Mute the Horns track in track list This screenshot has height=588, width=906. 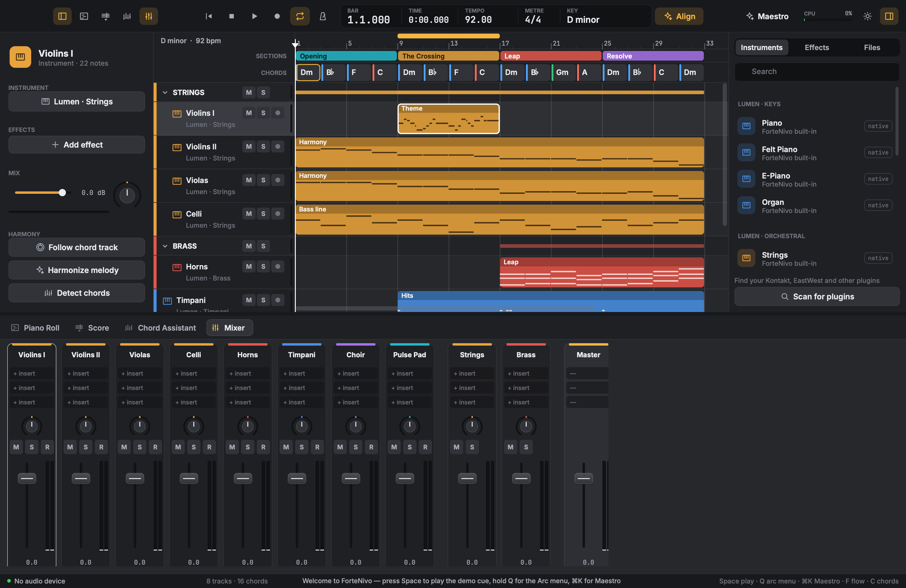[249, 266]
